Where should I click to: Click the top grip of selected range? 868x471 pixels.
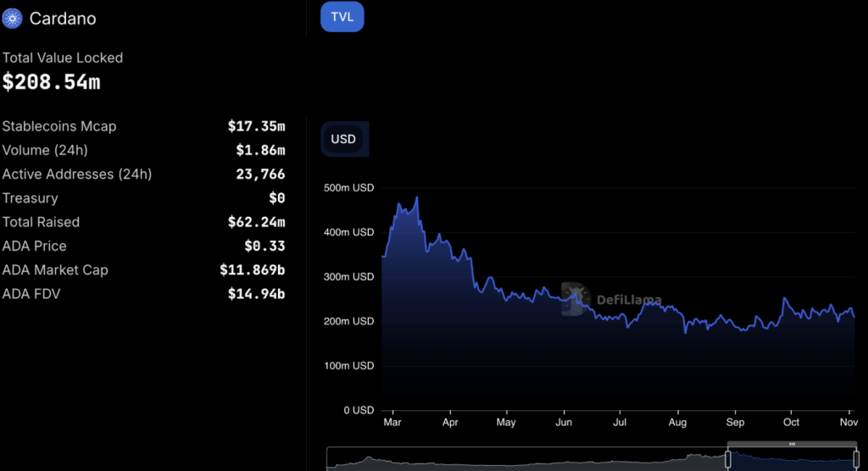click(793, 444)
